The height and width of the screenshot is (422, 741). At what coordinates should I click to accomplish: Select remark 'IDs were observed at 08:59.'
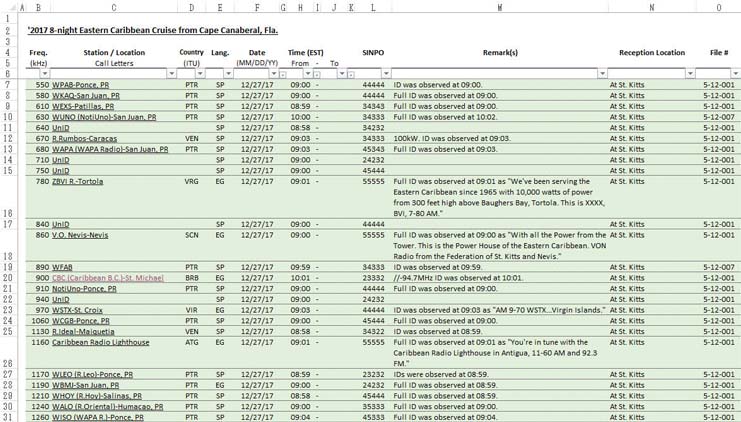(x=441, y=375)
